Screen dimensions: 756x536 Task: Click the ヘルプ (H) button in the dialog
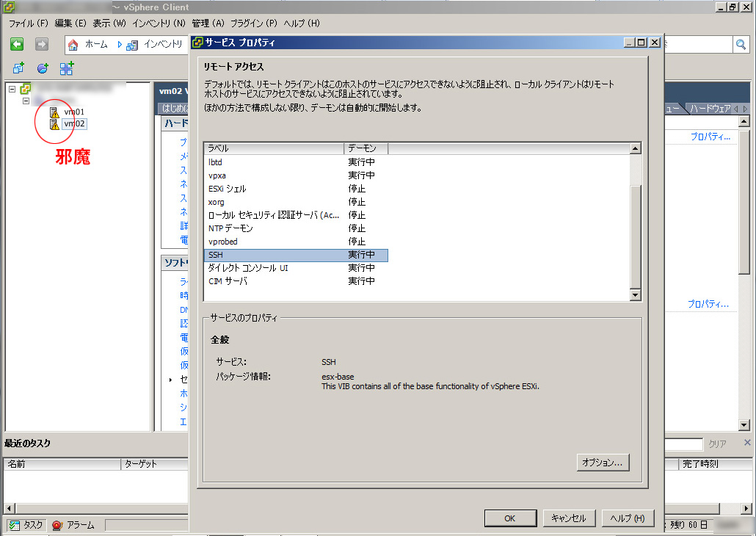click(628, 518)
